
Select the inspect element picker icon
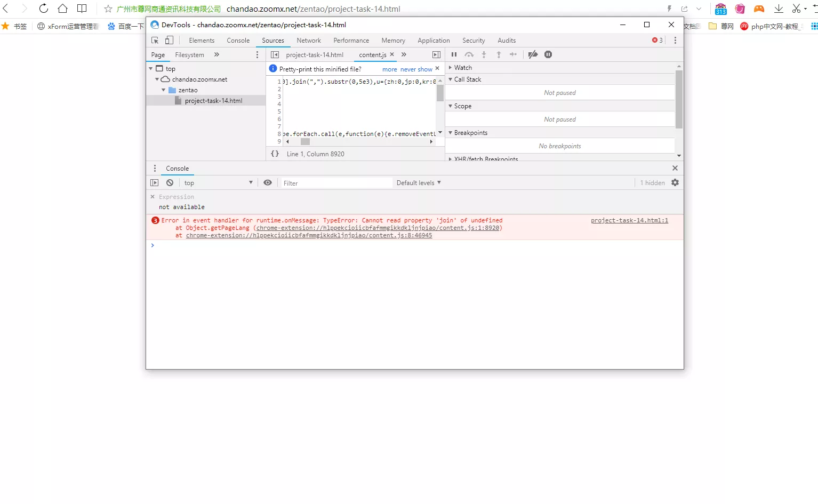[x=155, y=41]
